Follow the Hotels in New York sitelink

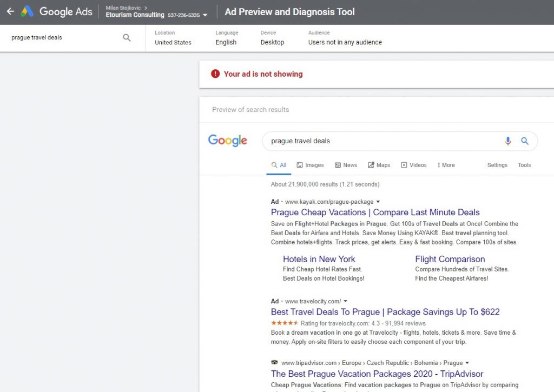319,259
